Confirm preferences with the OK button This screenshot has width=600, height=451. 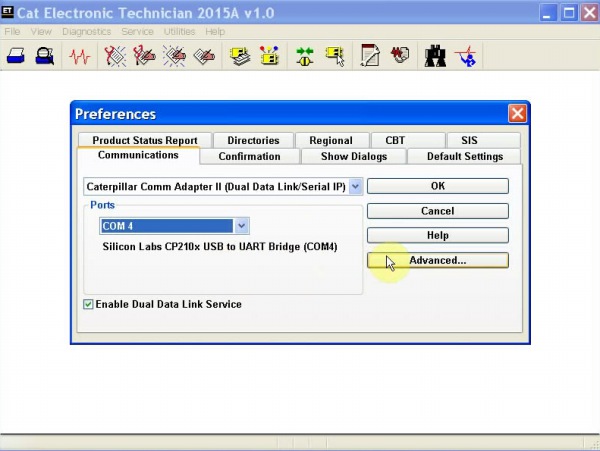(437, 186)
